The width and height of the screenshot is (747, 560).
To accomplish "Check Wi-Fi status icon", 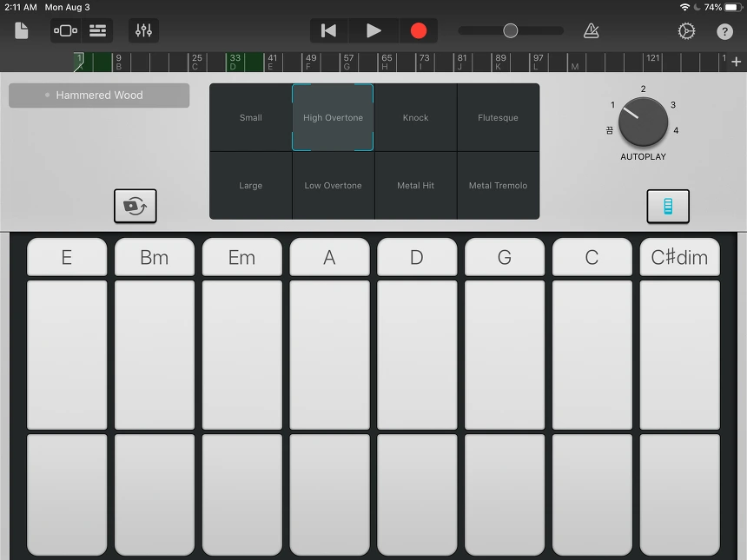I will pos(684,7).
